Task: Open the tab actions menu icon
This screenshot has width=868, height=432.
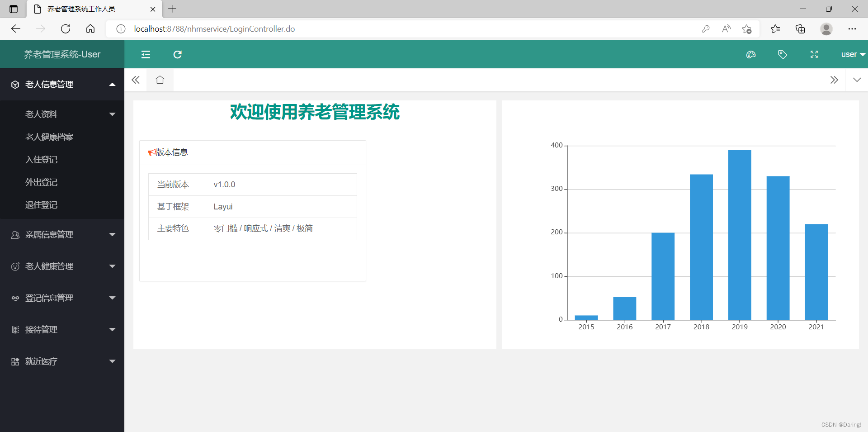Action: pyautogui.click(x=14, y=9)
